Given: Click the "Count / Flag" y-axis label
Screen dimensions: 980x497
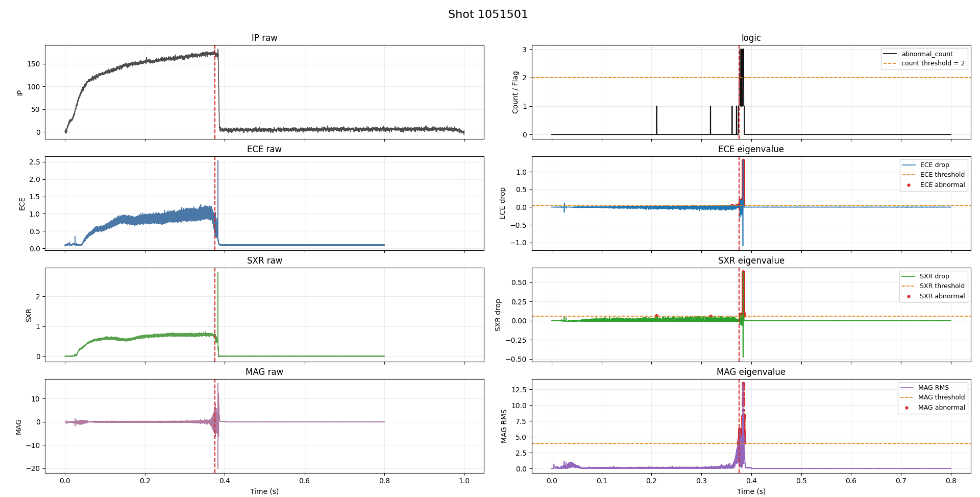Looking at the screenshot, I should (516, 92).
